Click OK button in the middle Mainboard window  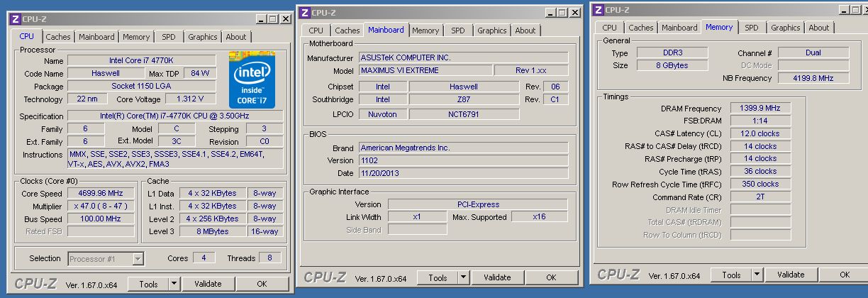coord(551,277)
